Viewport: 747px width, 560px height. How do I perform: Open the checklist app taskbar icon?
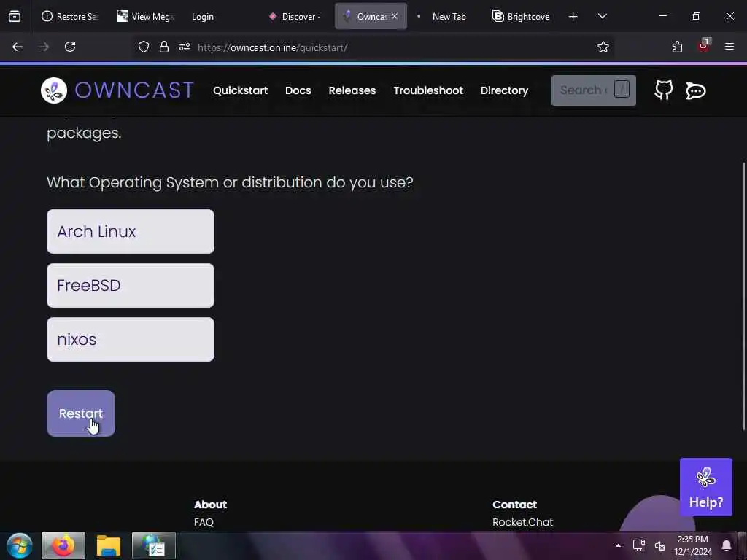coord(154,545)
